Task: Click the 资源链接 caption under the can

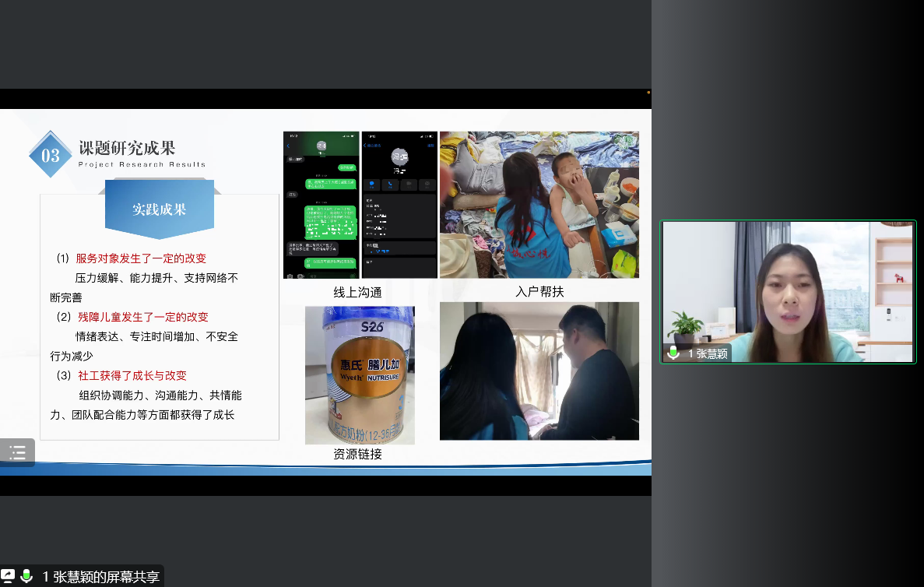Action: click(357, 454)
